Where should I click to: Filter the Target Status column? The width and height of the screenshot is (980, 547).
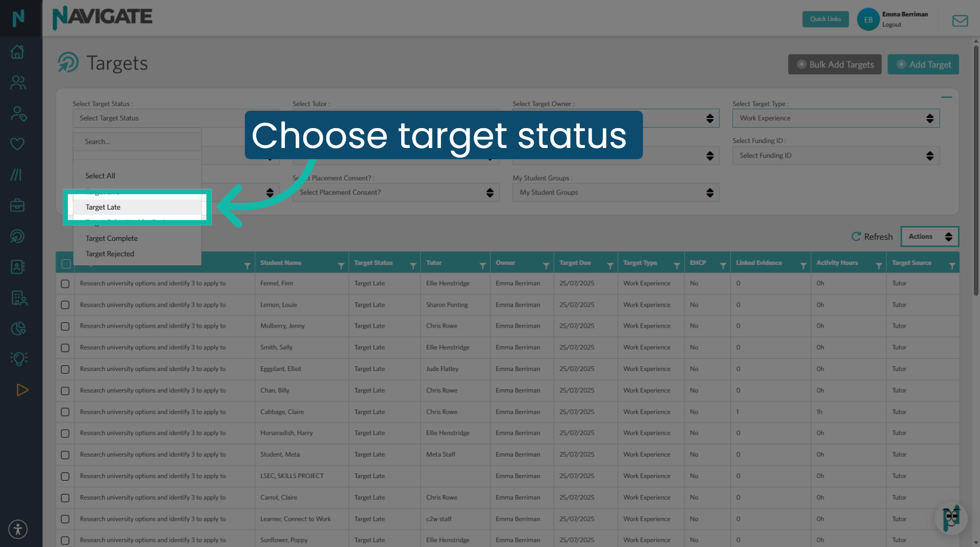(413, 266)
